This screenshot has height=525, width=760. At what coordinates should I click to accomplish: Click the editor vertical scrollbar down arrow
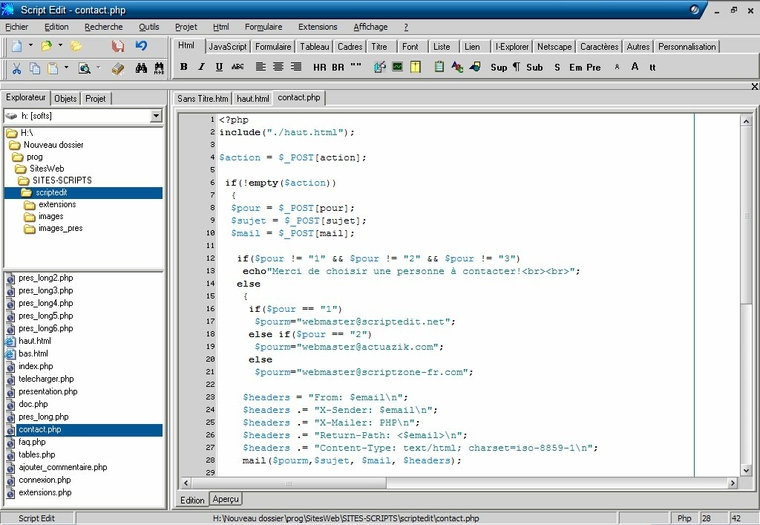point(746,470)
